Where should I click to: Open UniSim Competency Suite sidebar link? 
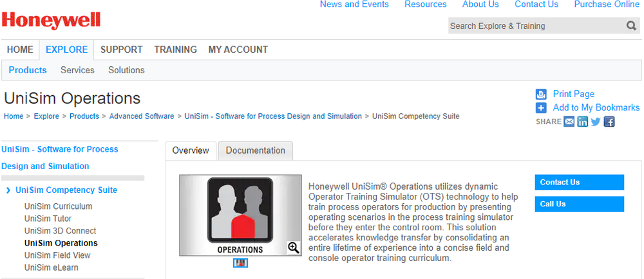[66, 190]
